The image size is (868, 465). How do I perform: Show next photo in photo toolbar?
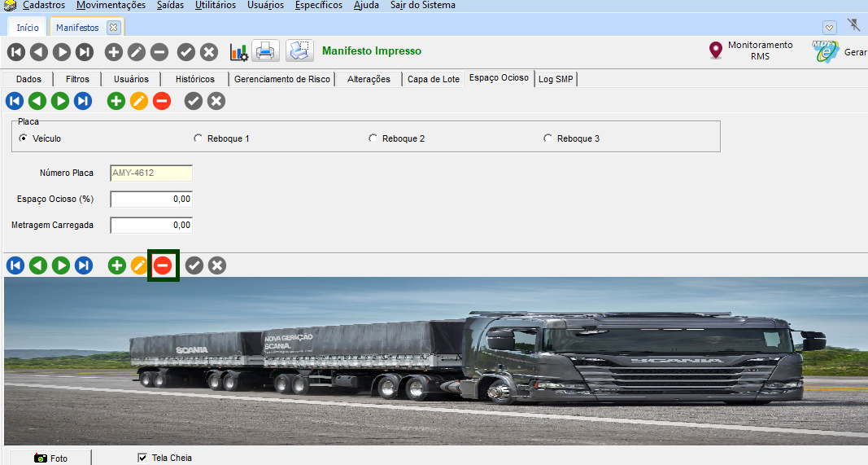tap(61, 265)
